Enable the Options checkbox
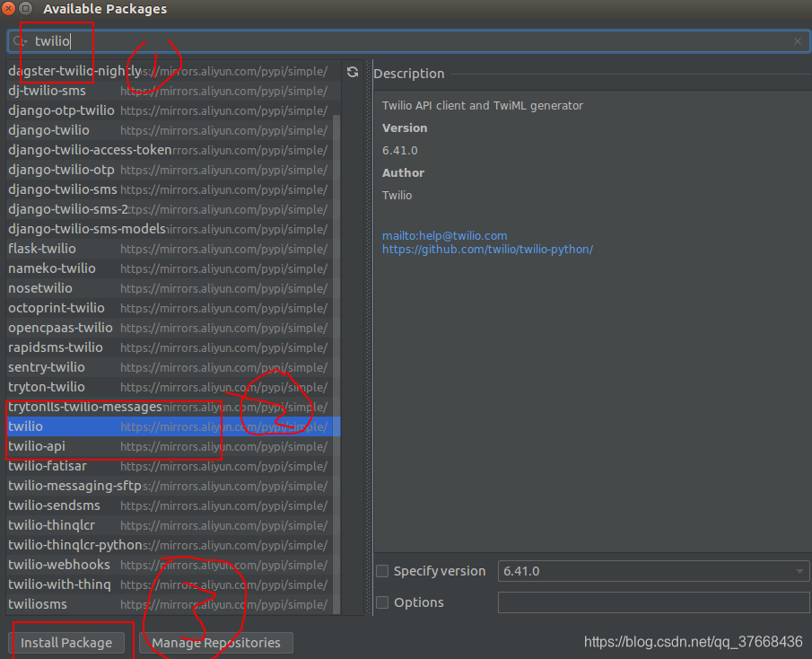The image size is (812, 659). pyautogui.click(x=382, y=602)
